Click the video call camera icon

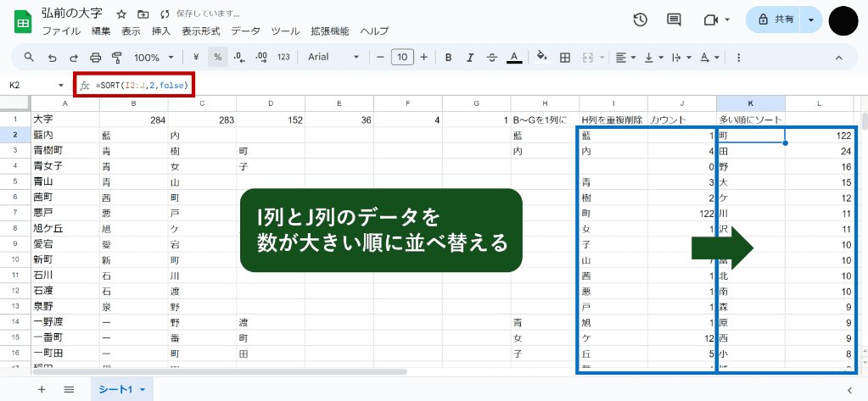710,19
